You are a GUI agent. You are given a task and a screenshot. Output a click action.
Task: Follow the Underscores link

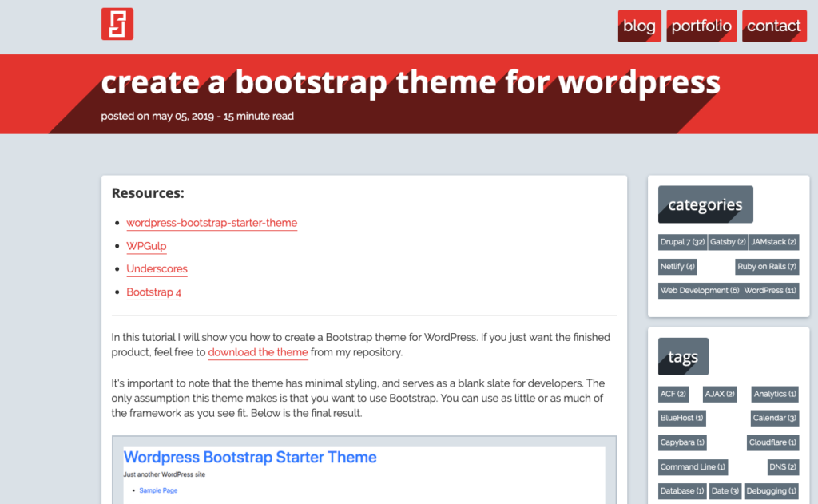[x=157, y=268]
